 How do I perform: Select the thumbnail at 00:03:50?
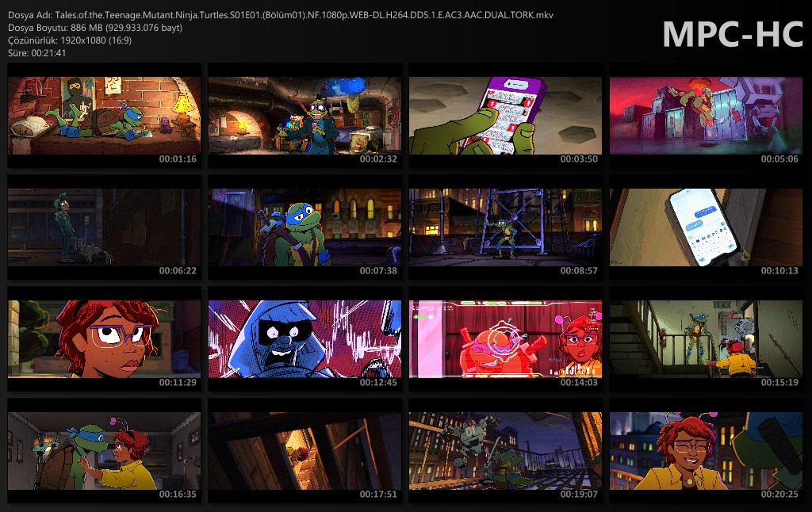tap(505, 116)
